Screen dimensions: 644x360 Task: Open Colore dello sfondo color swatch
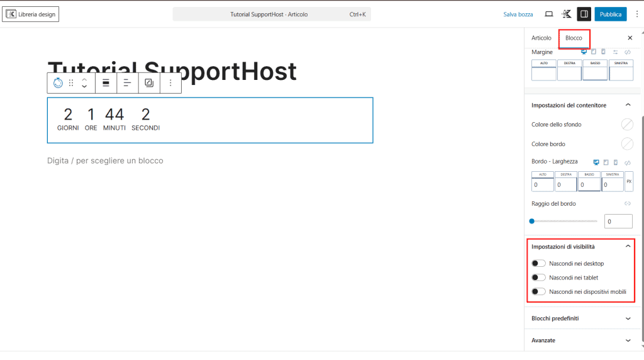[627, 125]
